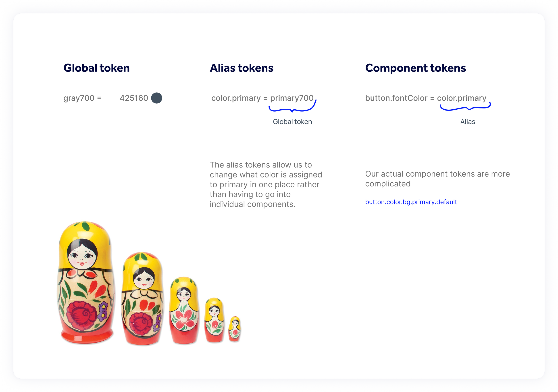Click the alias tokens explanation paragraph
This screenshot has width=558, height=392.
click(266, 184)
